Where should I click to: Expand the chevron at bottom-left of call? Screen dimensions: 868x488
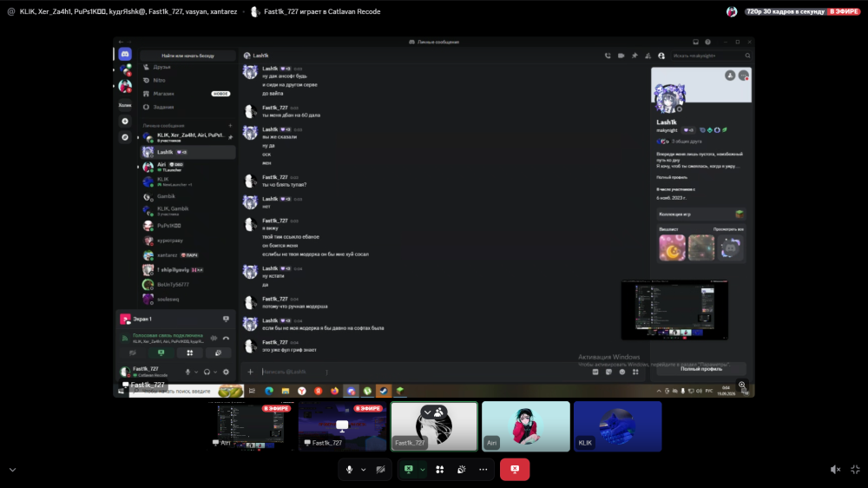click(13, 470)
